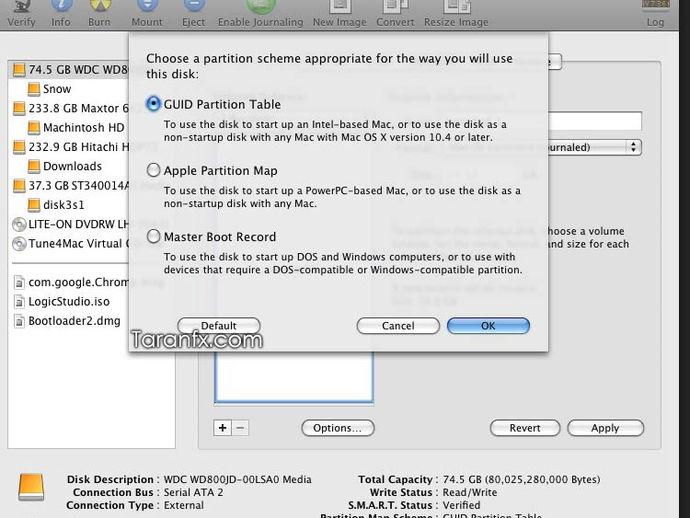Add a partition with the plus button
This screenshot has height=518, width=690.
[223, 428]
